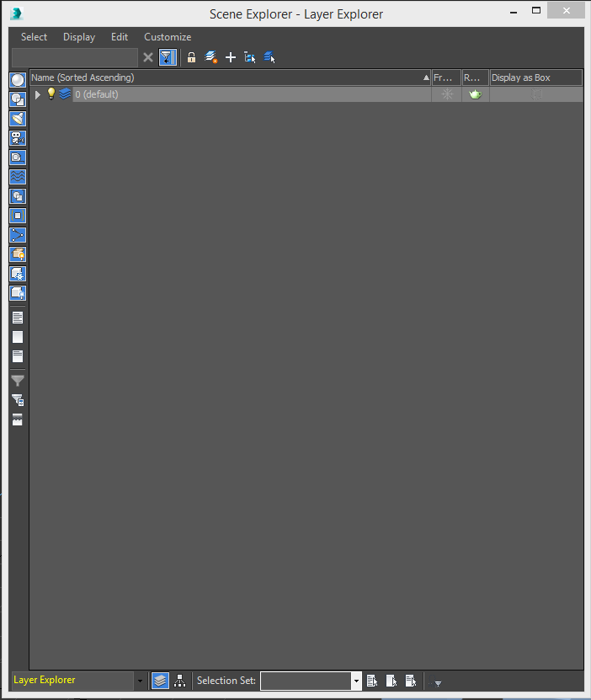
Task: Open the Select menu
Action: (34, 37)
